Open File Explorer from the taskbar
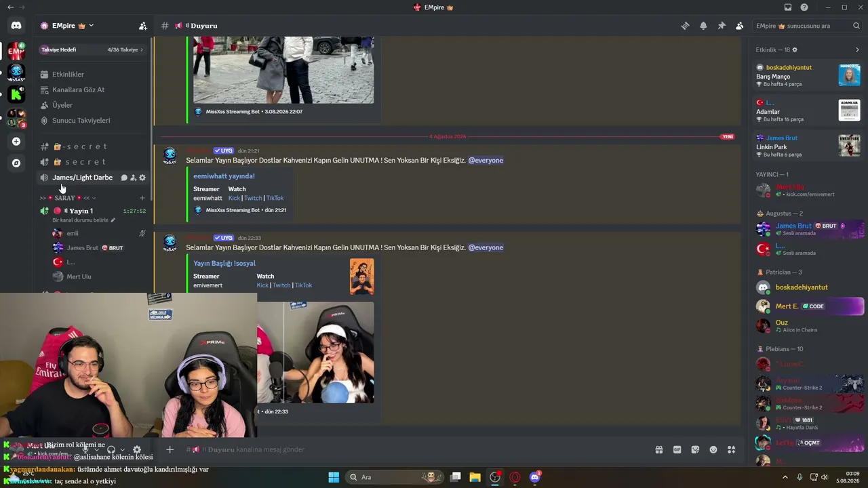 pos(475,477)
